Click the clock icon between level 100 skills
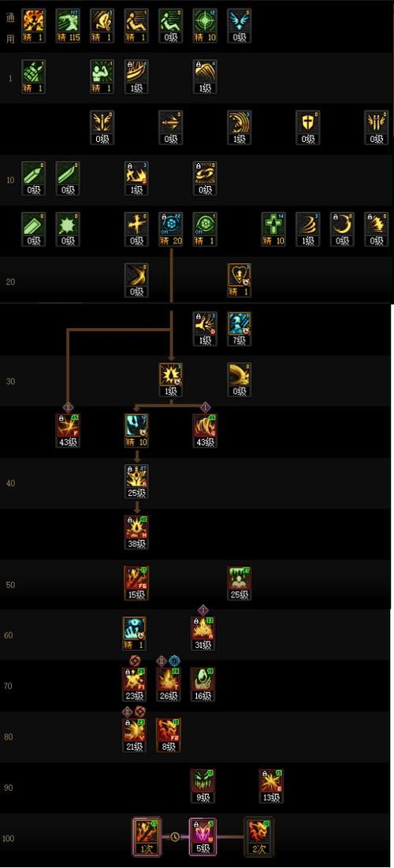394x868 pixels. 175,836
